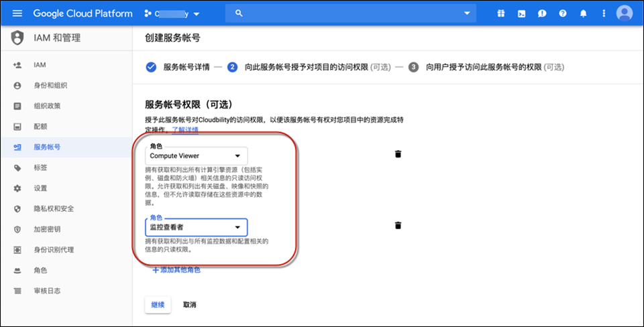
Task: Open 身份和组织 in the sidebar
Action: (x=50, y=85)
